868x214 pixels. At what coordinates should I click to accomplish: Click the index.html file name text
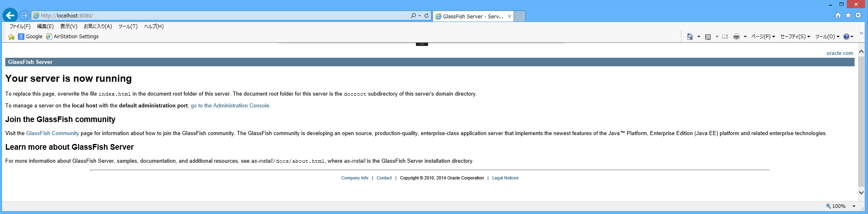114,94
